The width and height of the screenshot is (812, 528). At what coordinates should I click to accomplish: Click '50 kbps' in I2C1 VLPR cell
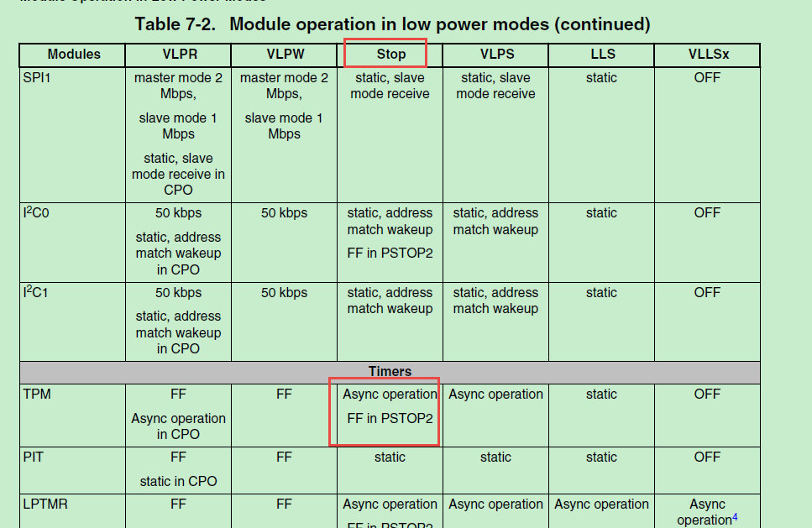click(x=178, y=292)
